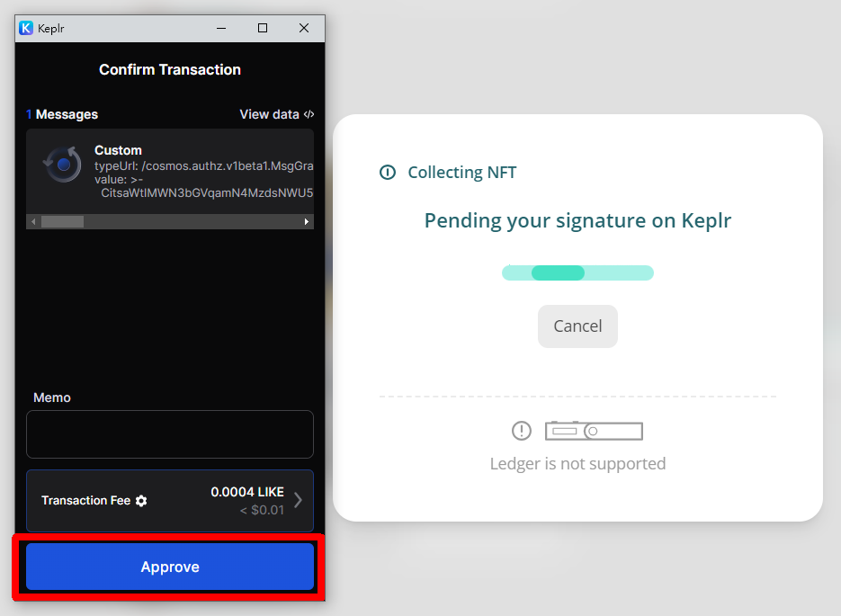Viewport: 841px width, 616px height.
Task: Click the Collecting NFT info icon
Action: coord(388,172)
